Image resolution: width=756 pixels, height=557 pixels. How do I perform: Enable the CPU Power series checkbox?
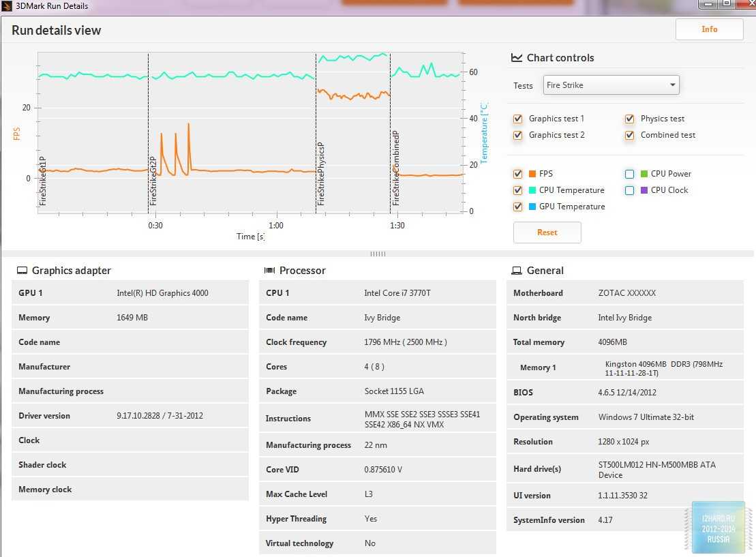tap(630, 174)
